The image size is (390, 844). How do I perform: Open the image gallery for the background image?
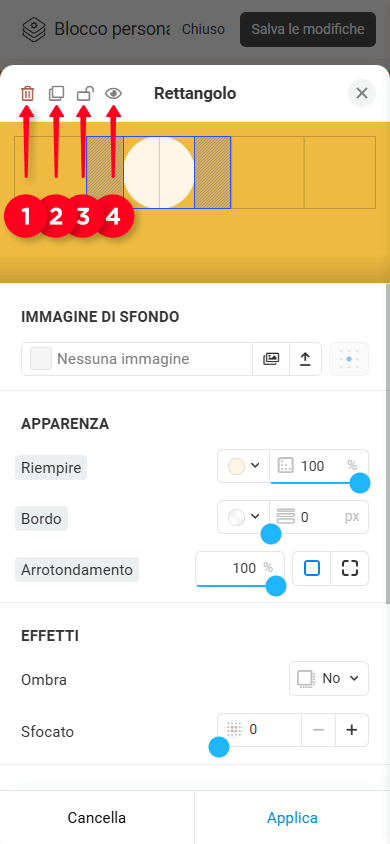tap(271, 359)
